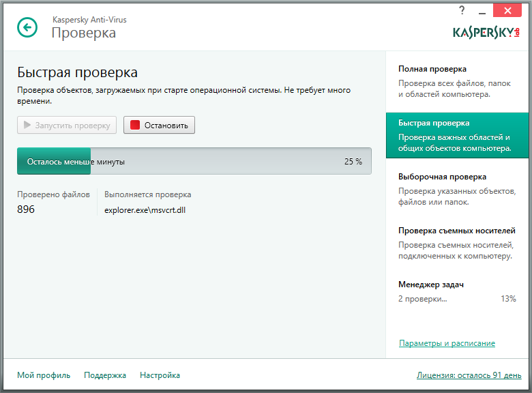
Task: Click the 2 проверки... status text
Action: (x=422, y=299)
